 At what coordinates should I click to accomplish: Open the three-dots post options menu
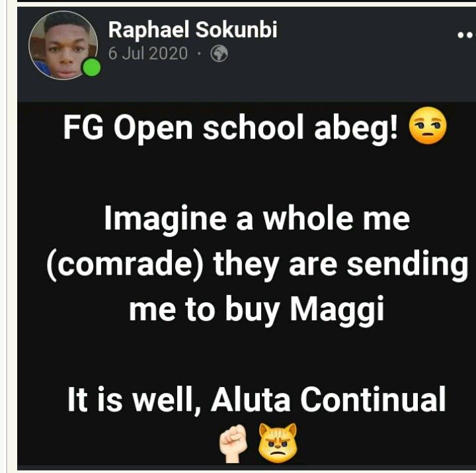pos(466,35)
